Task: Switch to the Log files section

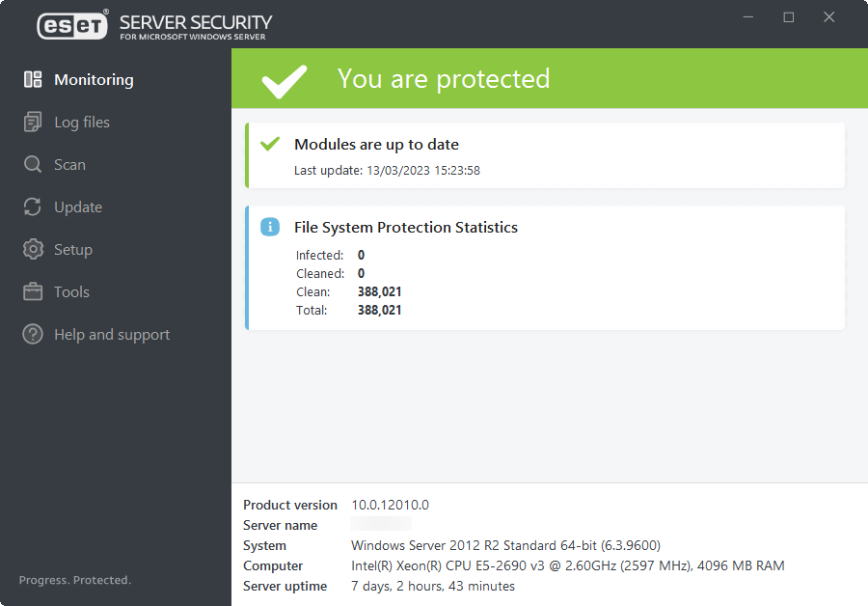Action: coord(82,122)
